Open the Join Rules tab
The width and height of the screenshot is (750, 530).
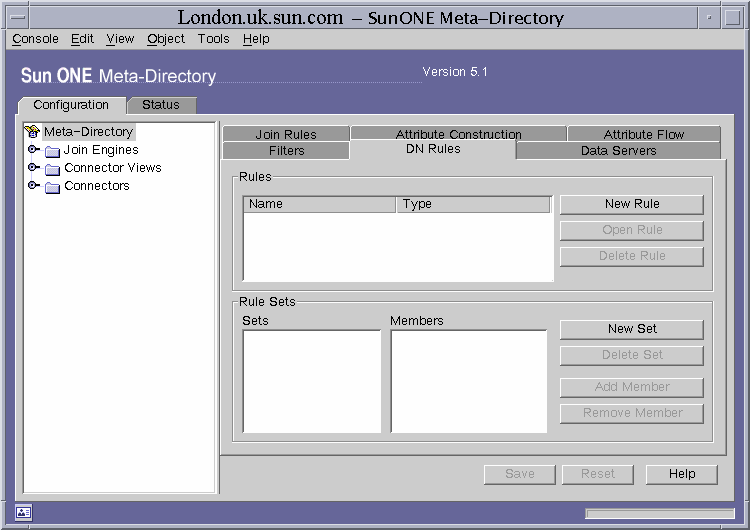(x=286, y=134)
